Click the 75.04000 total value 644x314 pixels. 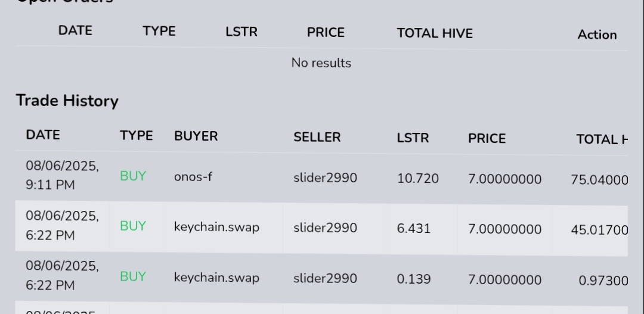coord(599,179)
